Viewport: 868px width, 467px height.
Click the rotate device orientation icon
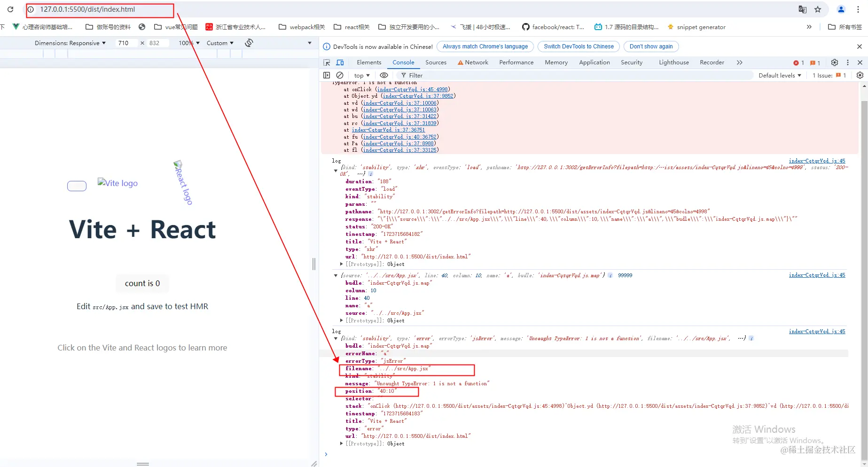click(x=249, y=43)
